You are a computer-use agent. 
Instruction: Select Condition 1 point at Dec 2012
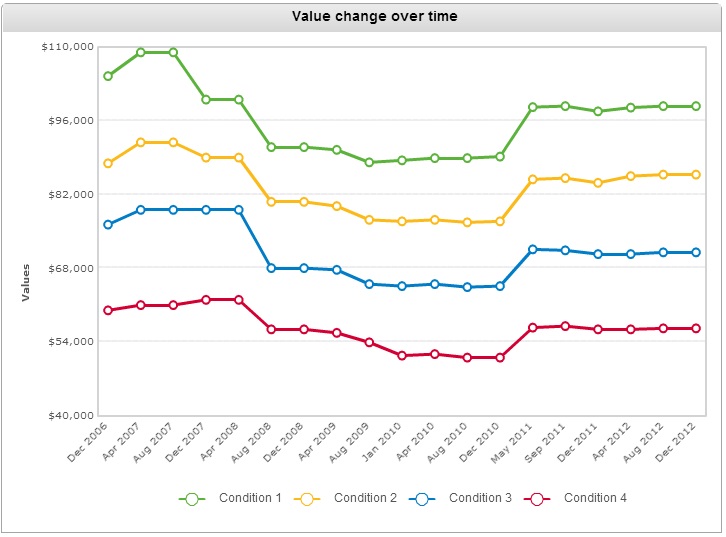(695, 106)
